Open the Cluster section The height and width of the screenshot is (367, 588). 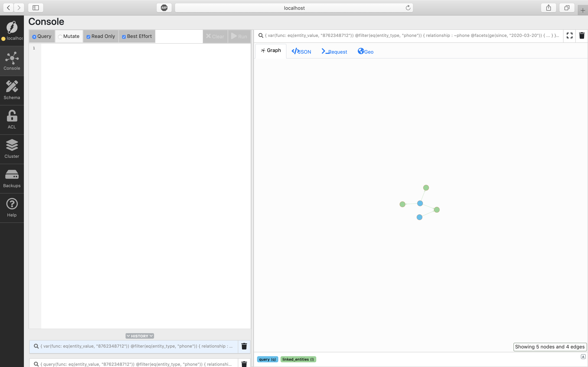click(x=12, y=149)
